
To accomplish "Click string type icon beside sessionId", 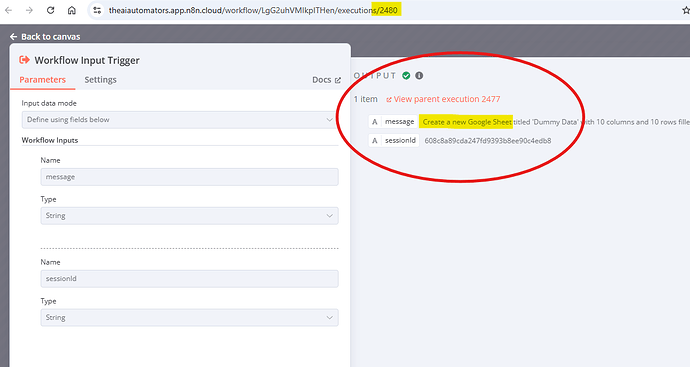I will coord(374,141).
